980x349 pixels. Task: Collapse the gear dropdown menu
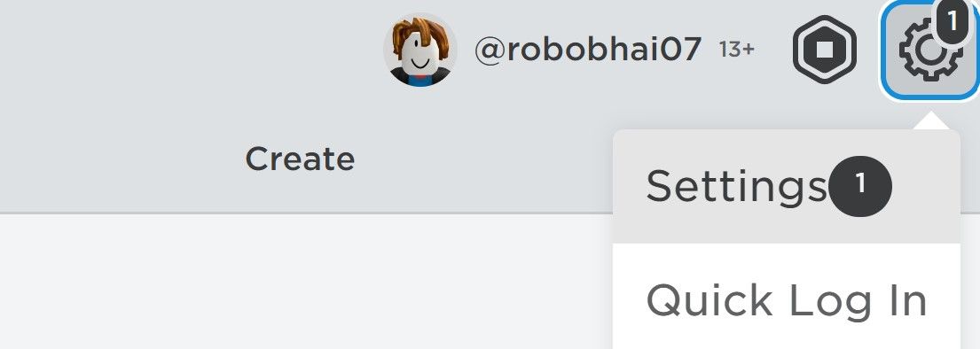pyautogui.click(x=929, y=50)
